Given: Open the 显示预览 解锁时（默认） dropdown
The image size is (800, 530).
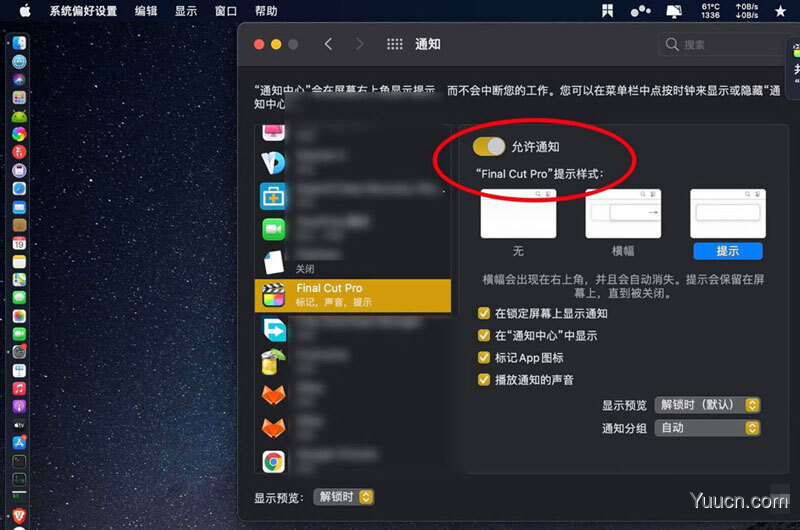Looking at the screenshot, I should tap(707, 405).
